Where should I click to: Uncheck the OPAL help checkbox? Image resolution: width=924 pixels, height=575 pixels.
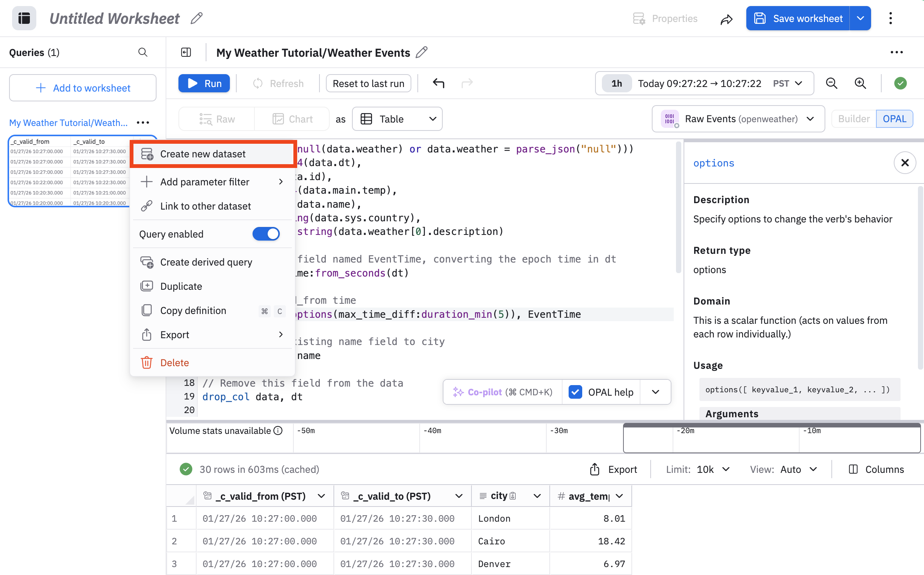click(x=575, y=392)
